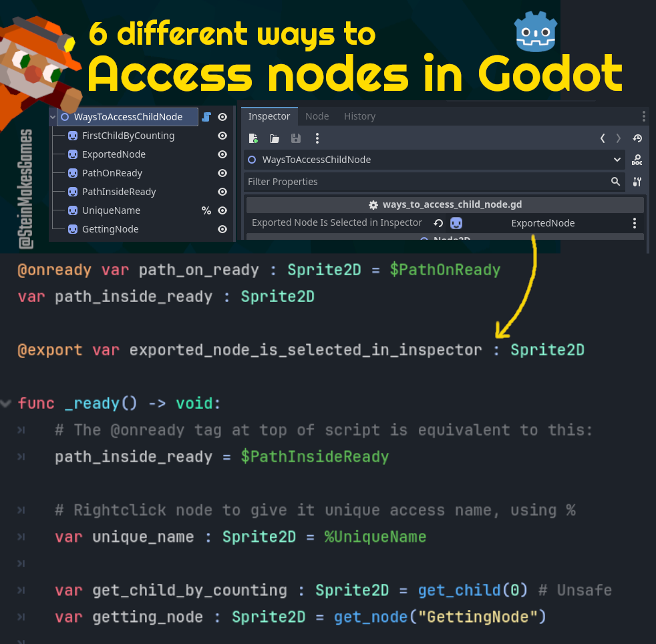Image resolution: width=656 pixels, height=644 pixels.
Task: Click the @export keyword in the script
Action: (50, 350)
